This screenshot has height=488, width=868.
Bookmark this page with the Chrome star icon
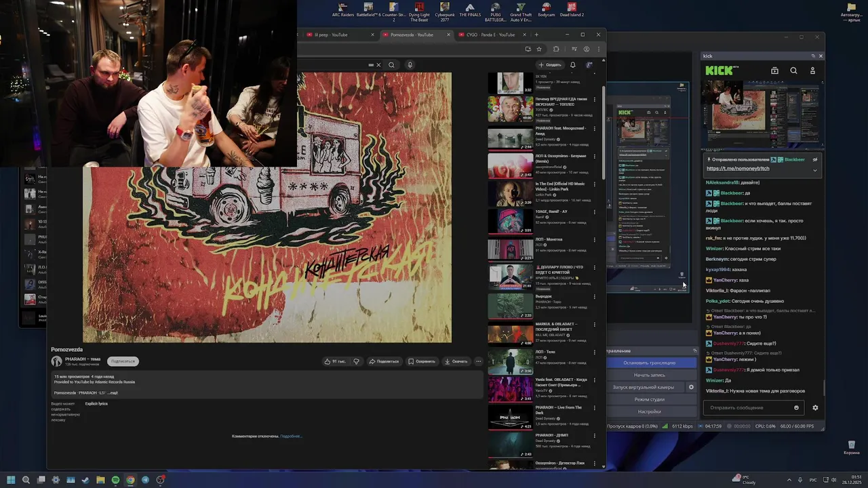click(539, 49)
